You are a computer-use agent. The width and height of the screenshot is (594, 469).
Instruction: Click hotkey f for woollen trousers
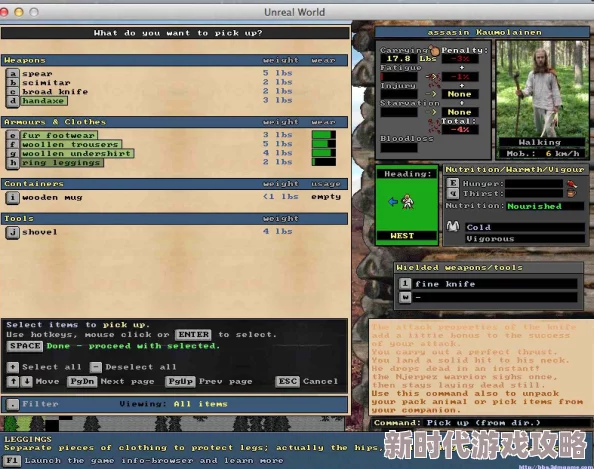click(x=13, y=144)
